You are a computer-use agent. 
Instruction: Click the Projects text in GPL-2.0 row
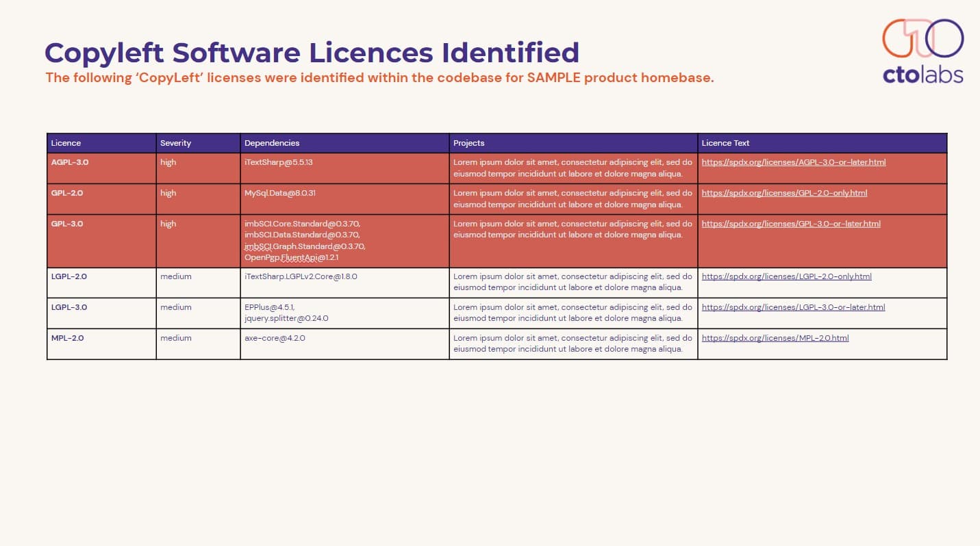coord(573,199)
